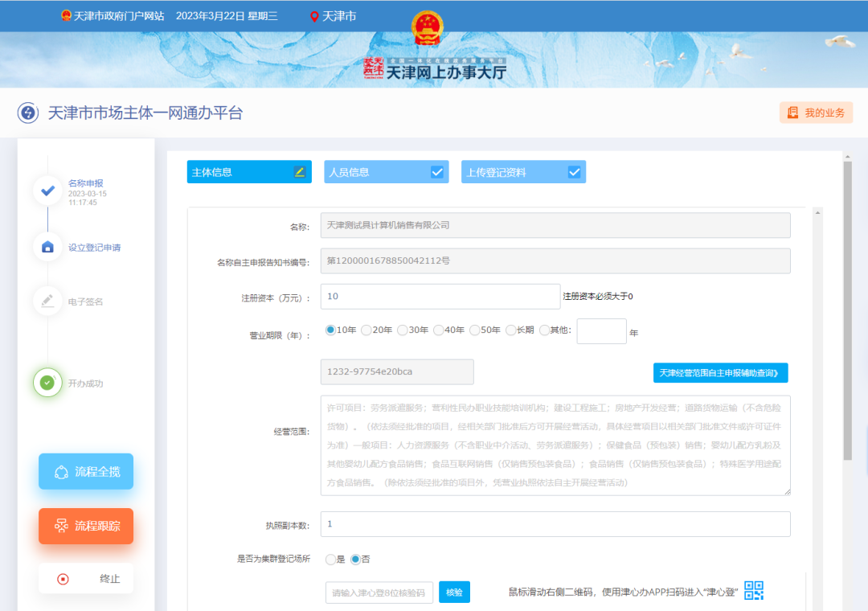Click the 经营范围 textarea resize handle
Screen dimensions: 868x611
pos(787,492)
